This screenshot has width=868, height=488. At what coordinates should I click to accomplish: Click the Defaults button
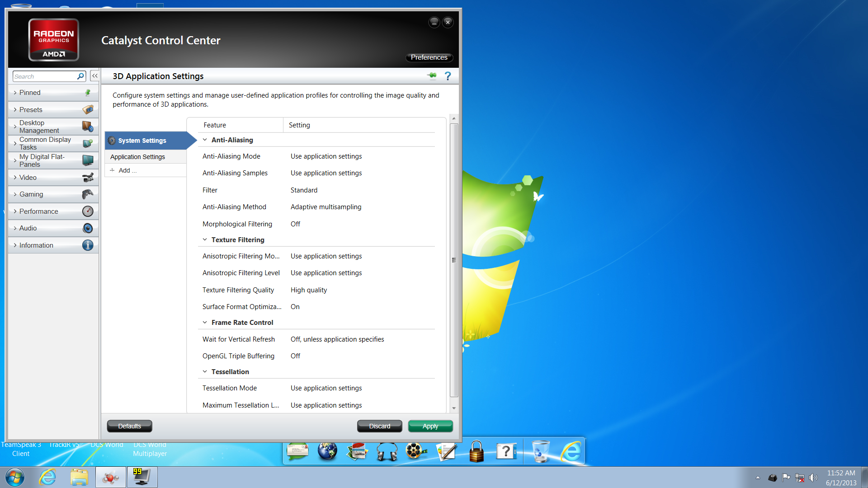coord(130,426)
